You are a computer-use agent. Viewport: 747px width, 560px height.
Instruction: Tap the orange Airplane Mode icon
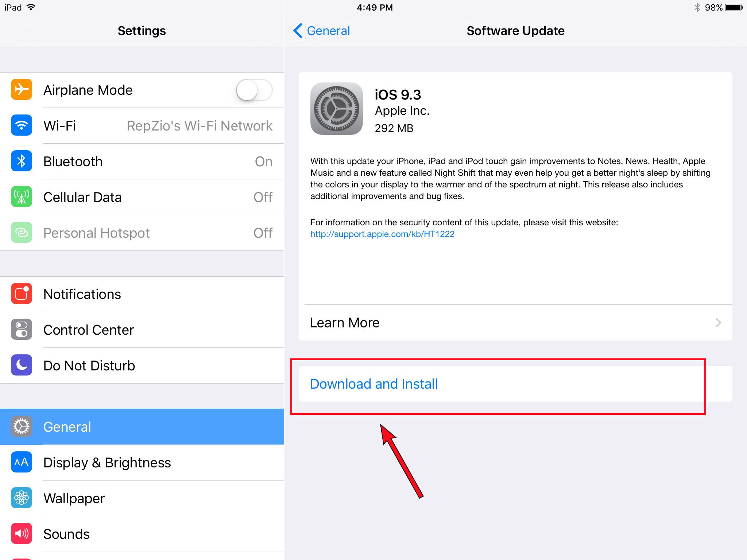click(x=22, y=89)
